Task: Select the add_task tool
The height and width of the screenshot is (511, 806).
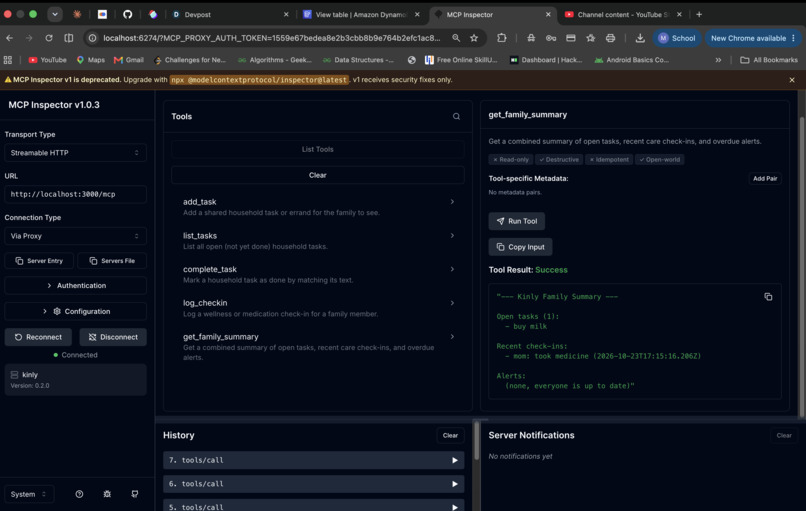Action: coord(318,207)
